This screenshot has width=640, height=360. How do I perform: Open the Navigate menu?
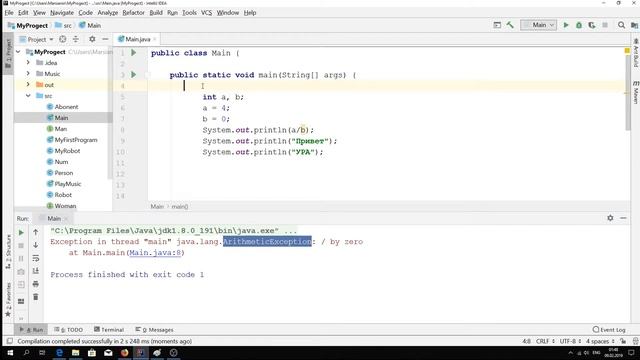pyautogui.click(x=62, y=13)
